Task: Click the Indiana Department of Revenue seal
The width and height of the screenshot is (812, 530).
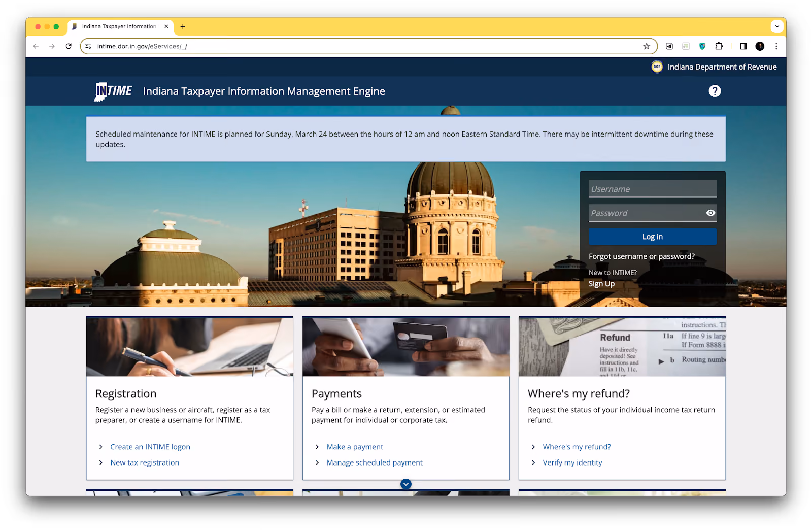Action: (657, 67)
